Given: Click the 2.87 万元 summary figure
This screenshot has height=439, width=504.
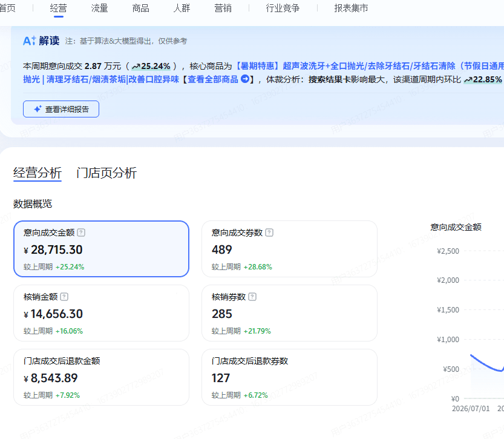Looking at the screenshot, I should (x=103, y=66).
